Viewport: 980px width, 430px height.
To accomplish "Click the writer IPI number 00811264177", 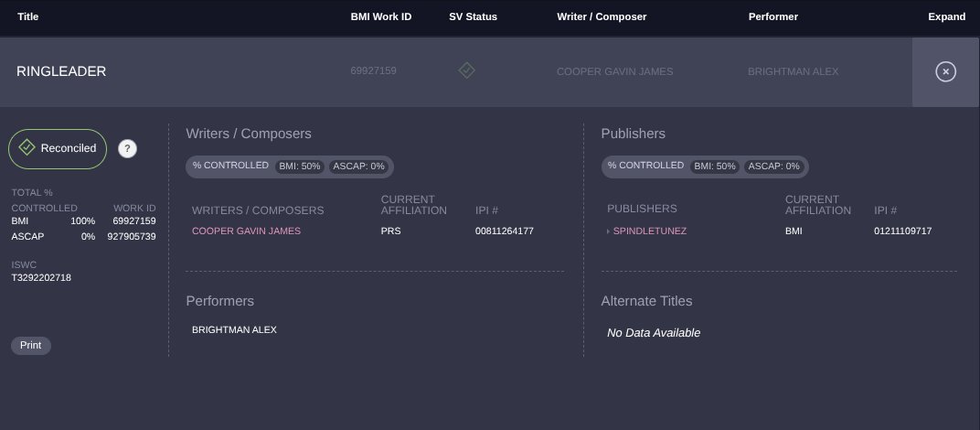I will click(505, 231).
